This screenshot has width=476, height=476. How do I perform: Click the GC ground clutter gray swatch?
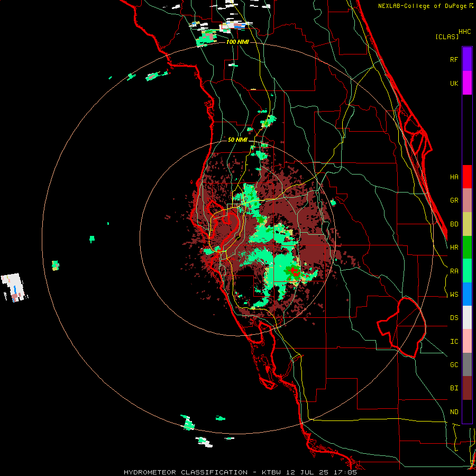pos(467,364)
